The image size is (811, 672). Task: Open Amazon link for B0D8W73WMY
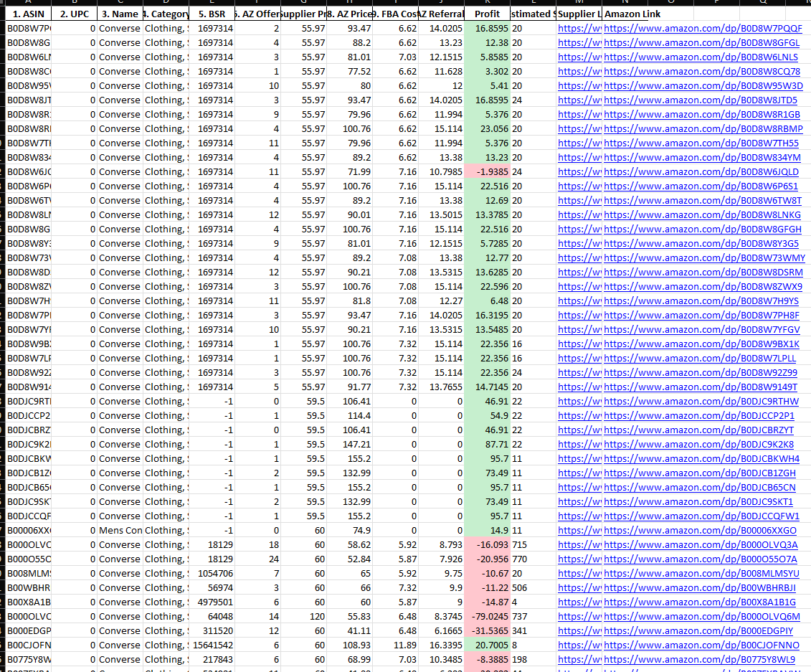click(704, 257)
